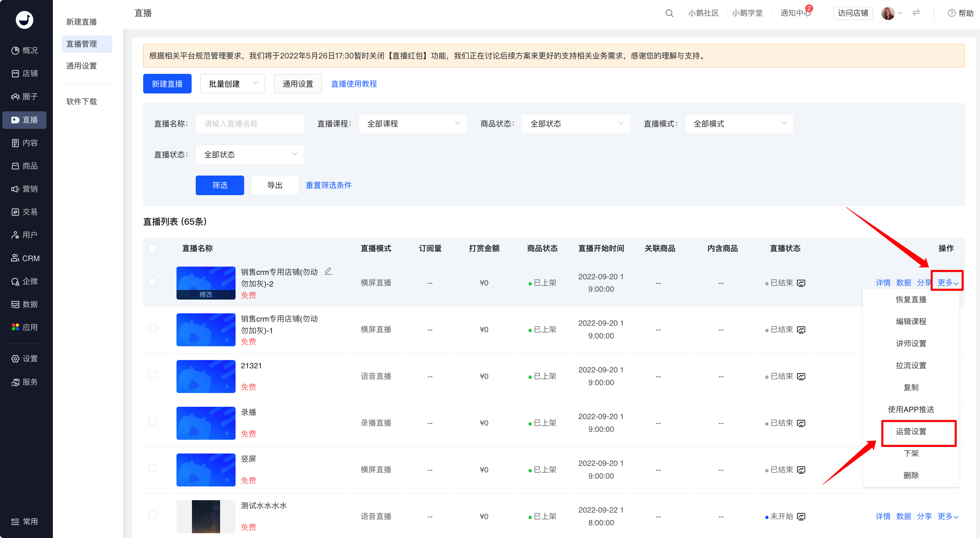
Task: Open 通知中心 in the header
Action: click(x=795, y=13)
